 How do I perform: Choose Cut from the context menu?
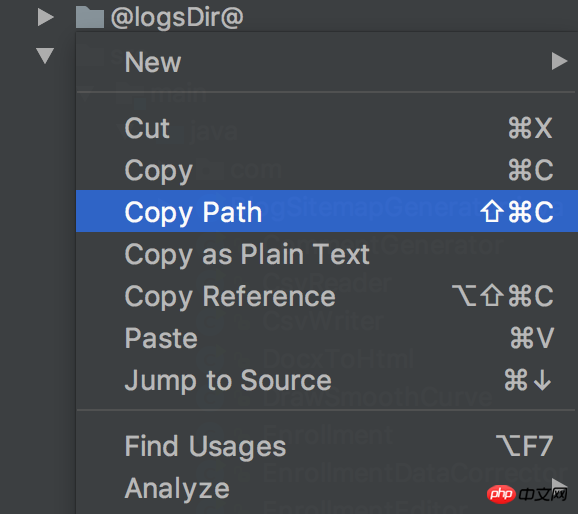click(327, 128)
